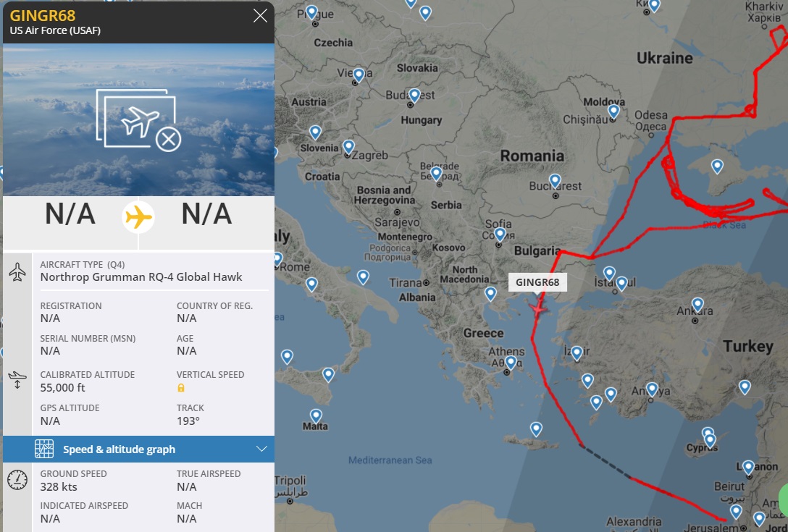The image size is (788, 532).
Task: Click the red GINGR68 aircraft on the map
Action: point(538,309)
